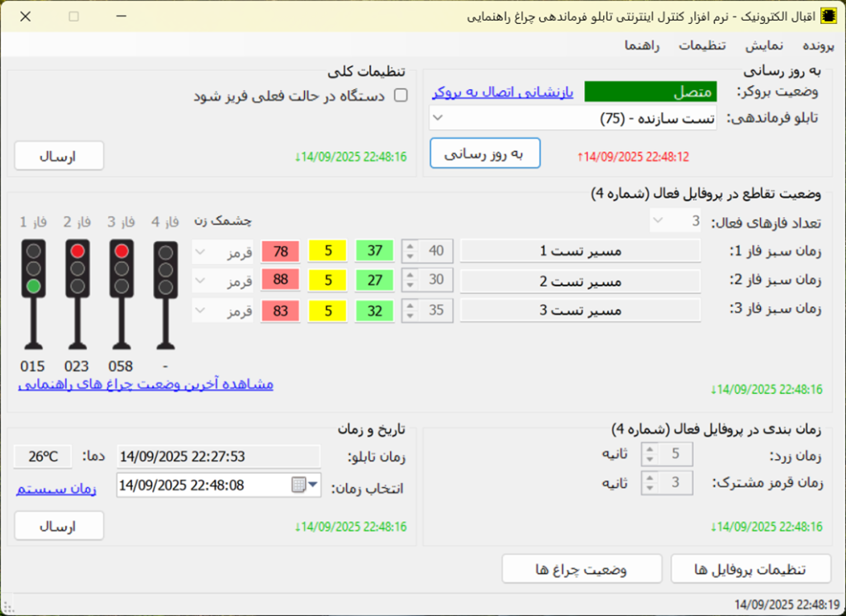
Task: Click the به روز رسانی update button
Action: (x=485, y=153)
